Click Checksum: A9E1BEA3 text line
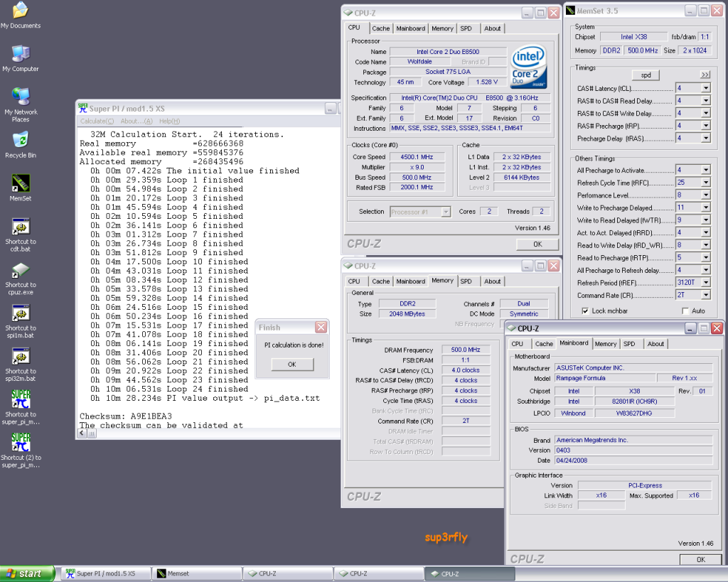The width and height of the screenshot is (728, 582). [x=126, y=416]
